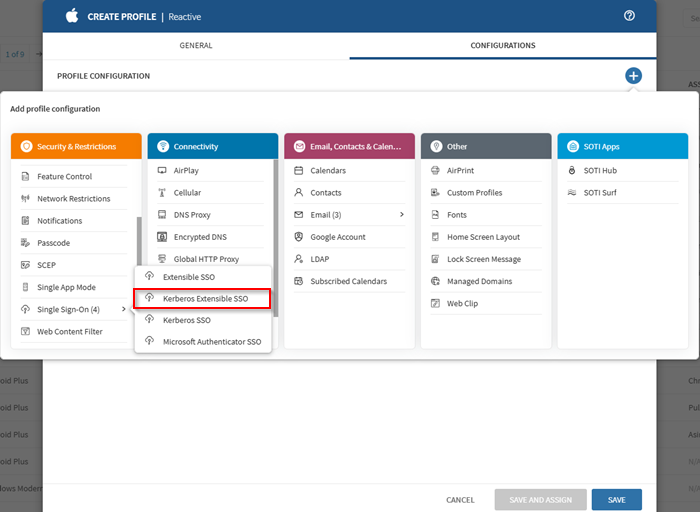Click the Lock Screen Message icon
Image resolution: width=700 pixels, height=512 pixels.
436,259
